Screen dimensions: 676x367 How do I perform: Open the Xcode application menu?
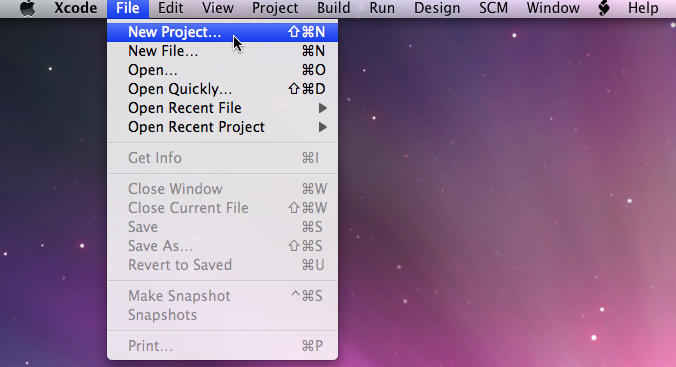click(x=75, y=8)
